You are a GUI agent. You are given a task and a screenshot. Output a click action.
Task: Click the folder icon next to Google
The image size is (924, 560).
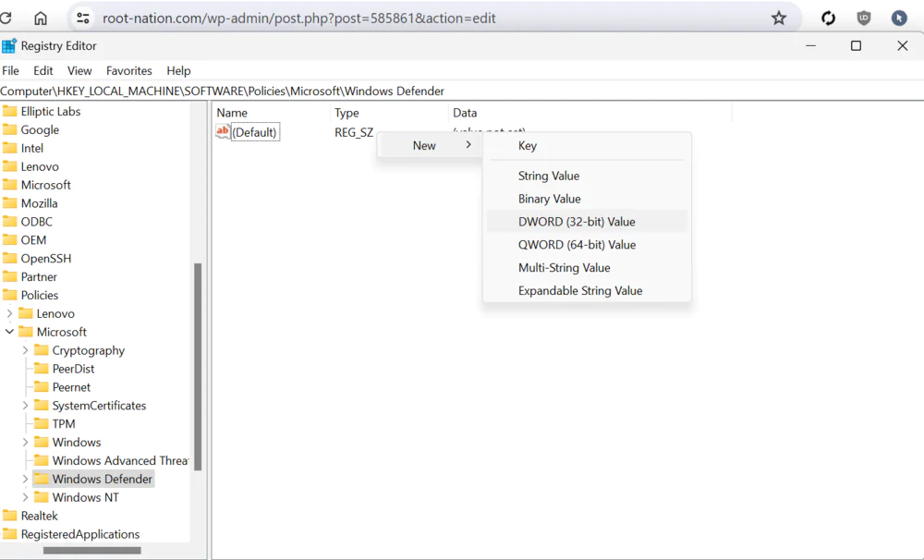click(9, 129)
